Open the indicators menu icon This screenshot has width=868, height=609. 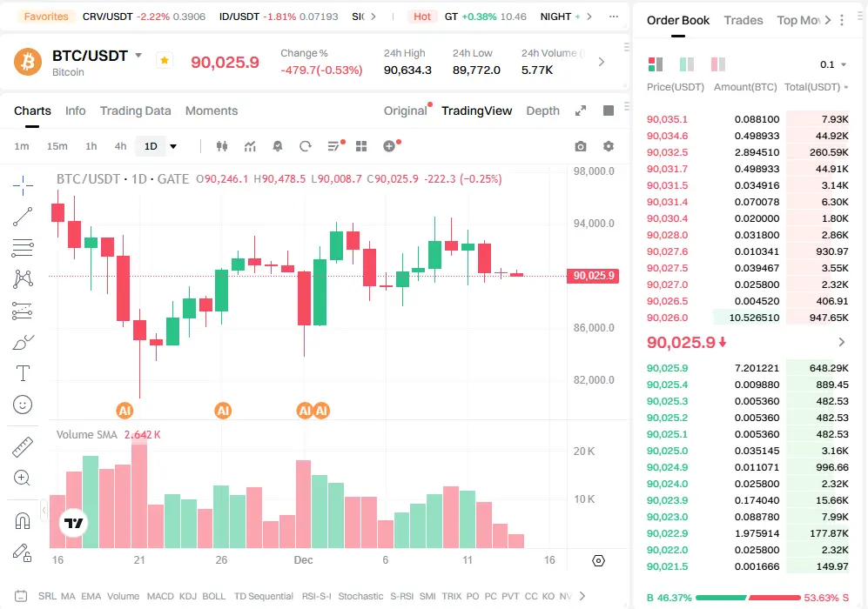[x=250, y=146]
